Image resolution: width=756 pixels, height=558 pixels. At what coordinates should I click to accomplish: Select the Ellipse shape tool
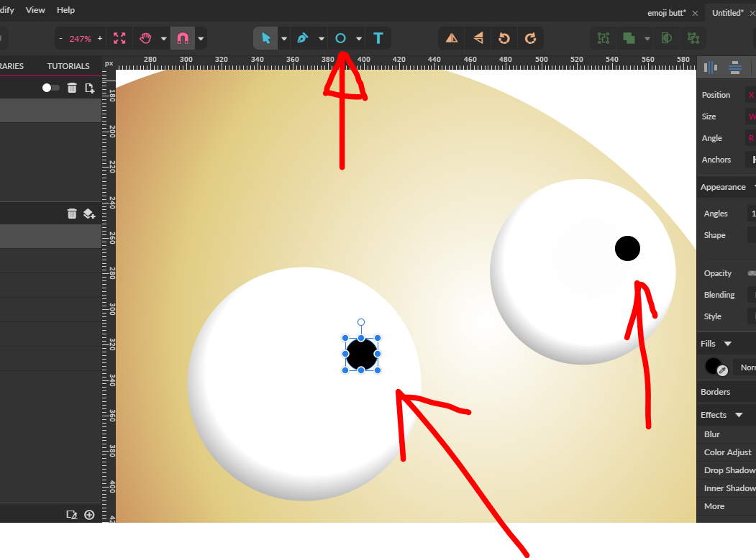coord(340,38)
